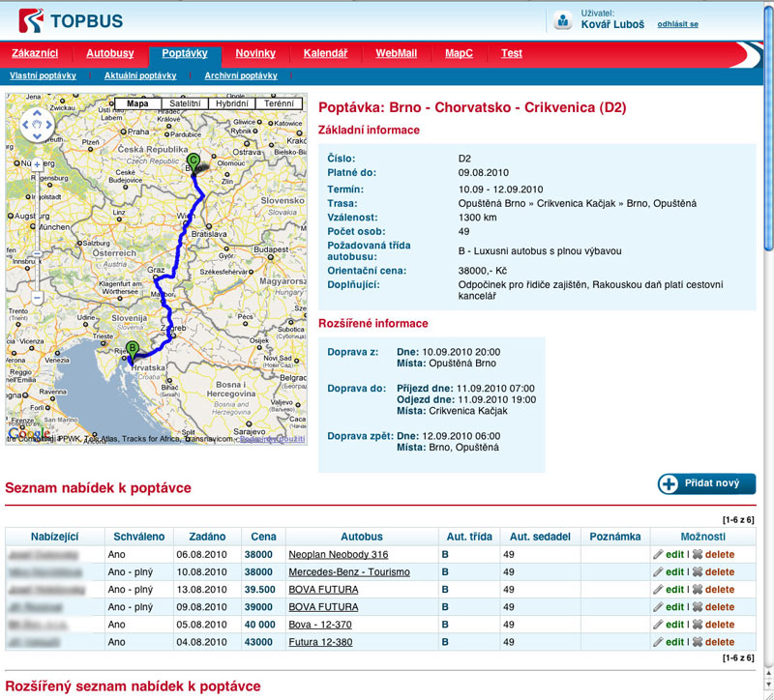Pan the map left with the arrow control

click(x=25, y=125)
